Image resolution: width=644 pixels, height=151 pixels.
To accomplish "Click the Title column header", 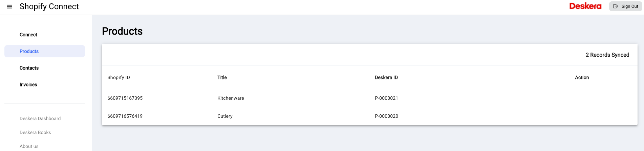I will pos(222,77).
